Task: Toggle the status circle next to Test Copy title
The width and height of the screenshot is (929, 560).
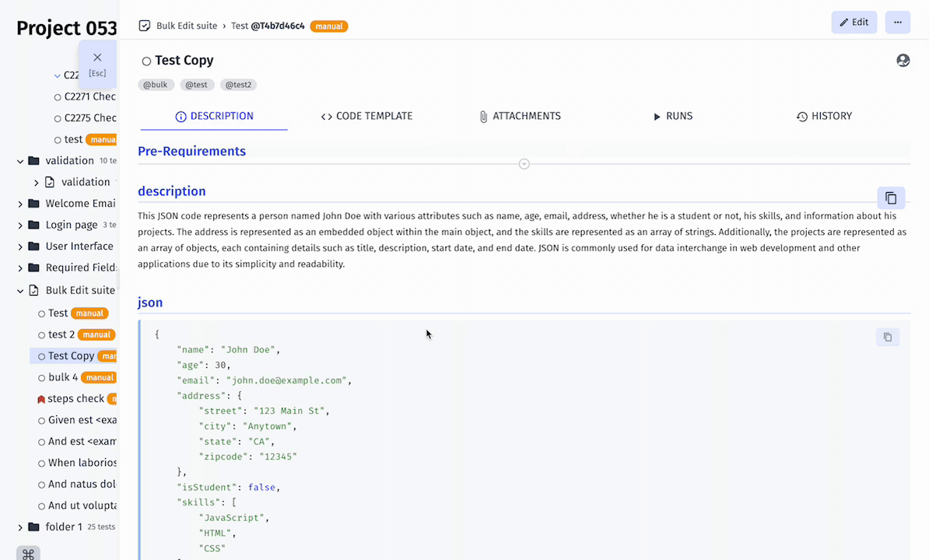Action: click(146, 61)
